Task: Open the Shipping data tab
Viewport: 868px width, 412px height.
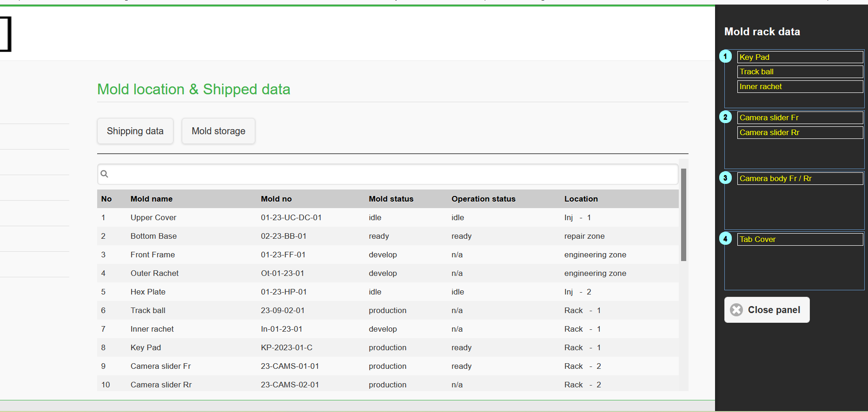Action: [x=135, y=131]
